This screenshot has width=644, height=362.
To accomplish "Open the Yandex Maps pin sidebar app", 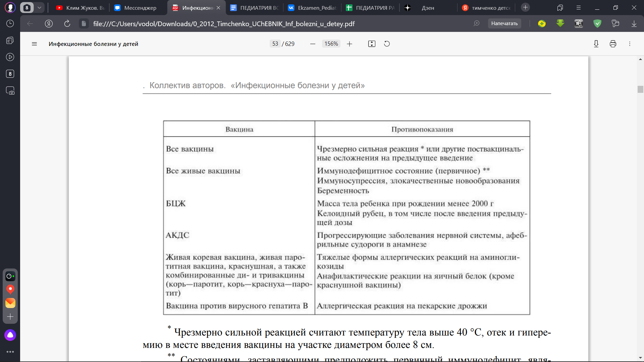I will coord(10,290).
